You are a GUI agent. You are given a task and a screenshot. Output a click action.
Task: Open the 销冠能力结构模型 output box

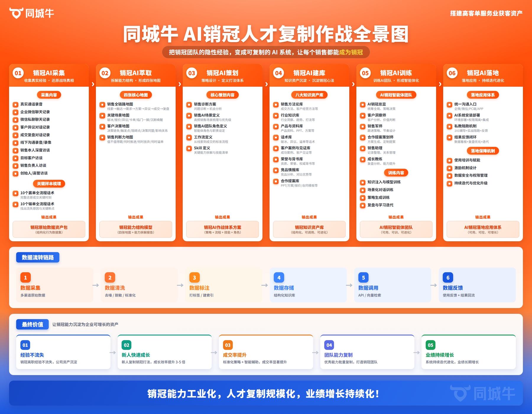136,229
